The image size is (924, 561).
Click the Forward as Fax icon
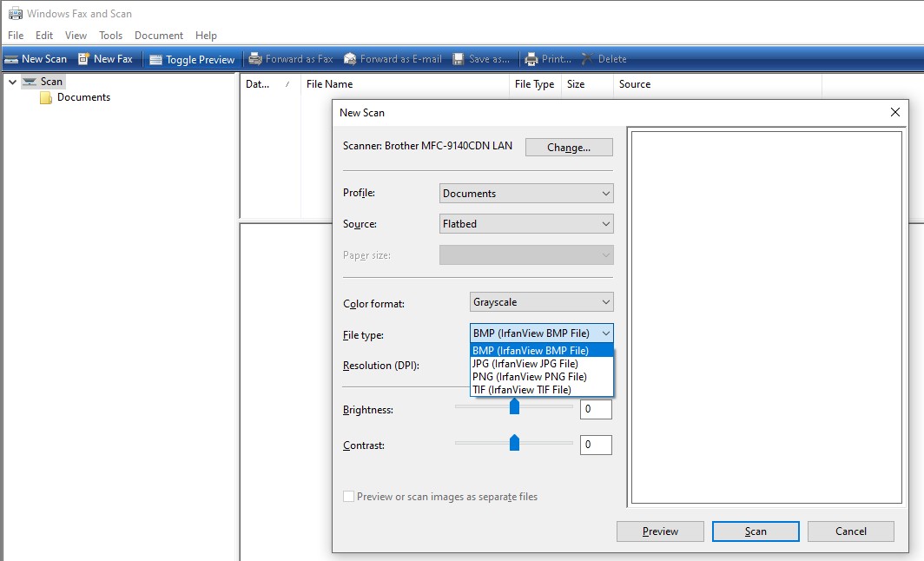[255, 59]
